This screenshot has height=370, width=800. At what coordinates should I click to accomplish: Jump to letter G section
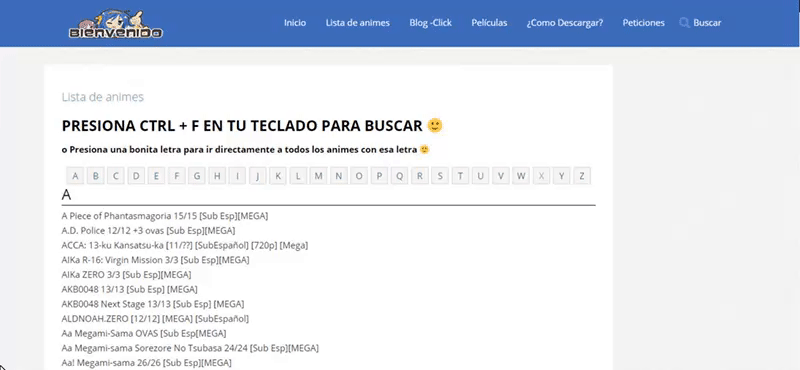tap(197, 176)
